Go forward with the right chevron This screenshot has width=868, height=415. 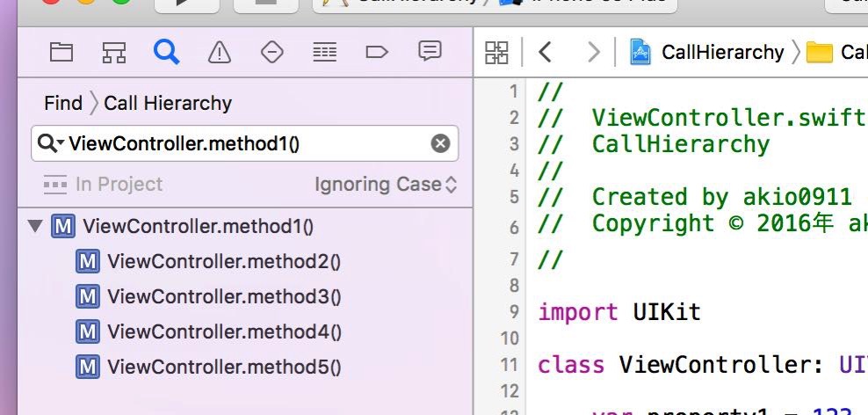coord(593,53)
